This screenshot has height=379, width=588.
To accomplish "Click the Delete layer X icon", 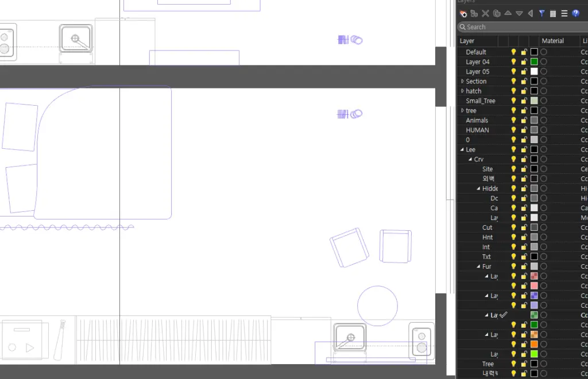I will click(x=486, y=14).
